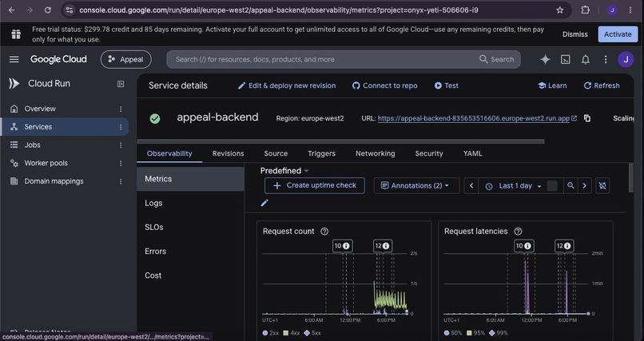Open browser extensions puzzle icon
Viewport: 644px width, 341px height.
tap(585, 10)
